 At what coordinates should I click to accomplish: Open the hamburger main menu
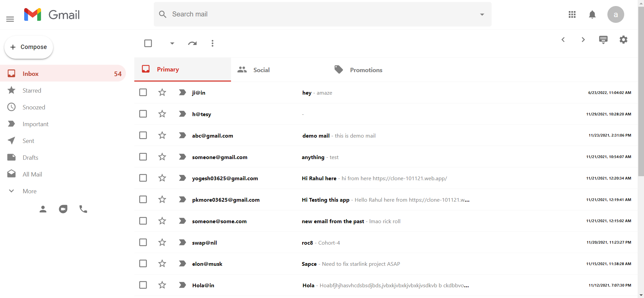(10, 19)
